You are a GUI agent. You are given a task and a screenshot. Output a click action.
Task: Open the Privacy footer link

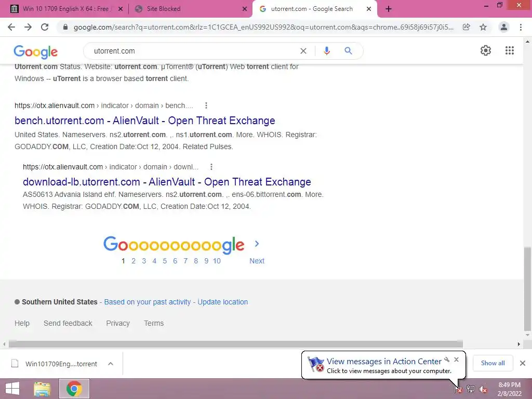click(x=118, y=323)
